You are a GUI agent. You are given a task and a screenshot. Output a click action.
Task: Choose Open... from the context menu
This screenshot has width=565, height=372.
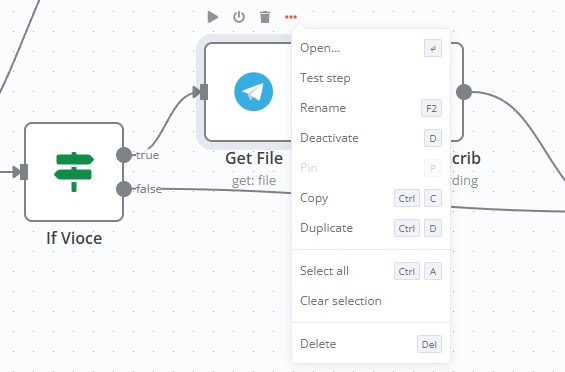point(371,48)
